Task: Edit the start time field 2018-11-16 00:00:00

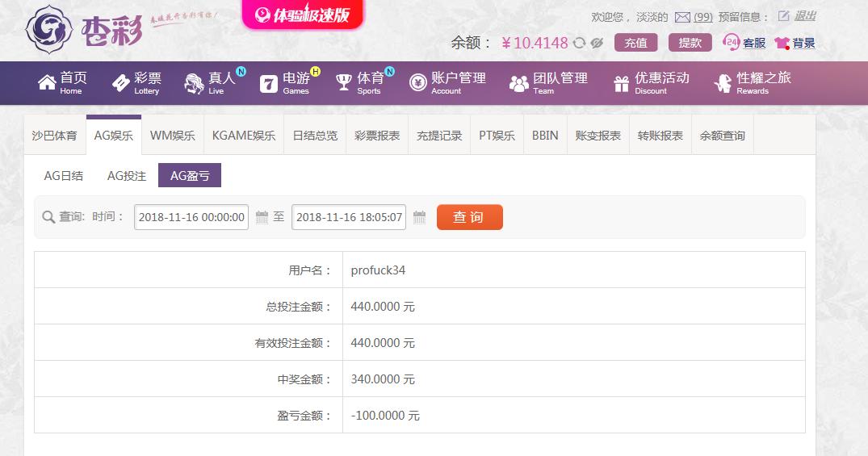Action: tap(191, 217)
